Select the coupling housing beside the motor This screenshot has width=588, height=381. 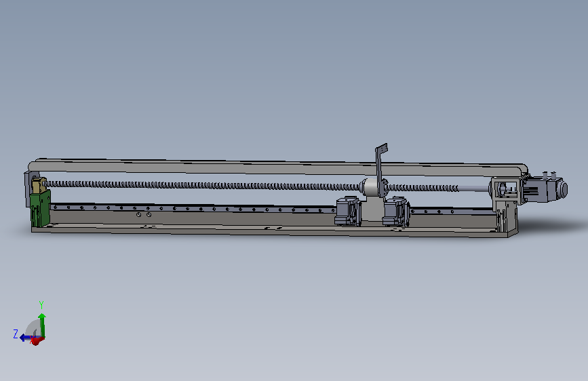click(x=505, y=191)
